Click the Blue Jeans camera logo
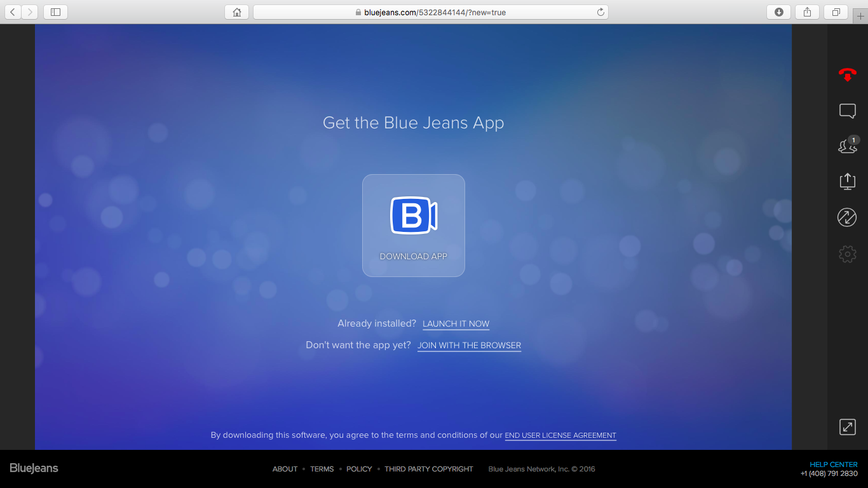The image size is (868, 488). [x=414, y=215]
